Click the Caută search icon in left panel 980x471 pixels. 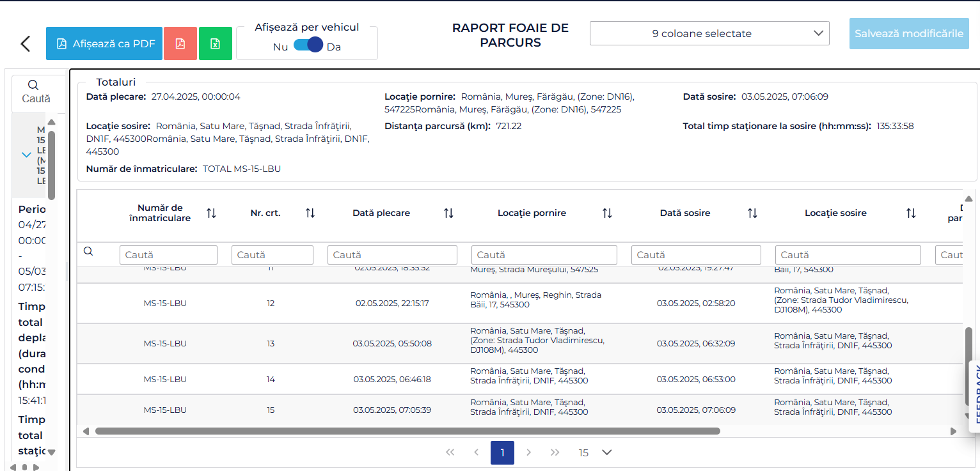[34, 84]
